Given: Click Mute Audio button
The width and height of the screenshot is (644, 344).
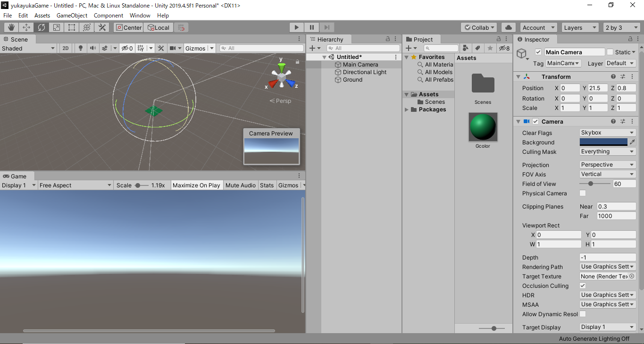Looking at the screenshot, I should pos(241,185).
